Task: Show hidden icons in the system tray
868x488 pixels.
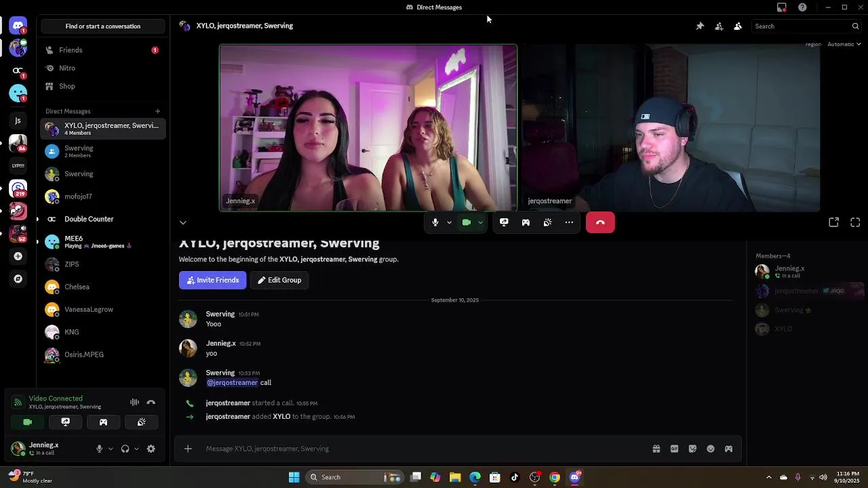Action: [x=768, y=477]
